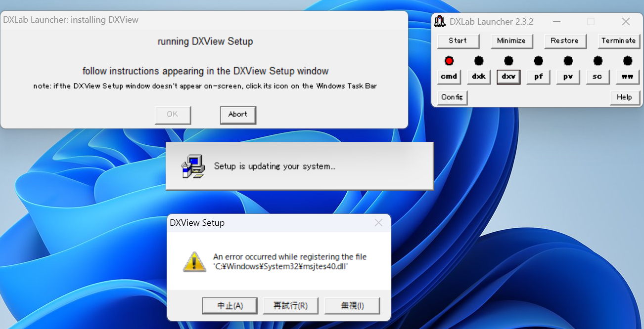Open Help in DXLab Launcher
This screenshot has width=644, height=329.
(x=625, y=97)
